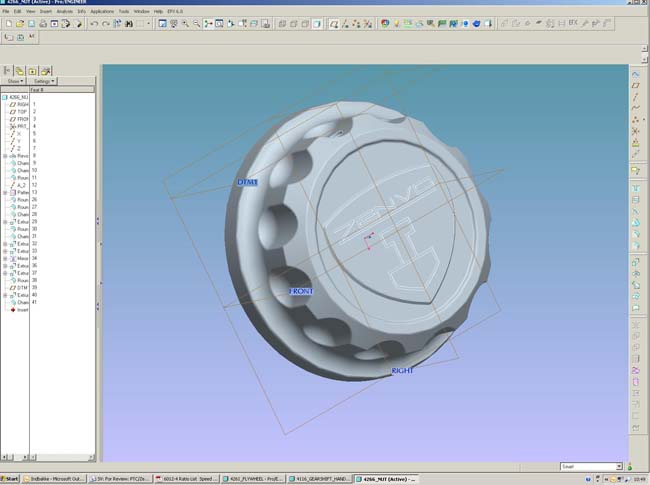Expand the Extrude feature number 40
The image size is (650, 485).
point(5,295)
